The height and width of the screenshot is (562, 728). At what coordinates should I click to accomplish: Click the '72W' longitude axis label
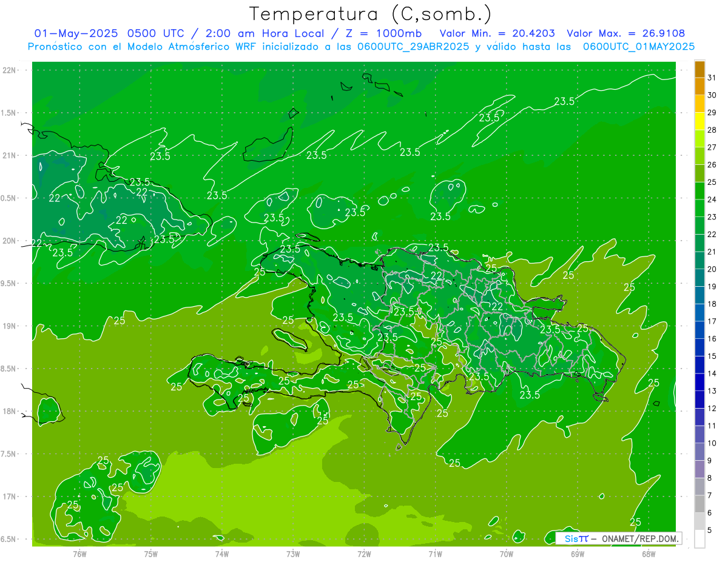[364, 554]
